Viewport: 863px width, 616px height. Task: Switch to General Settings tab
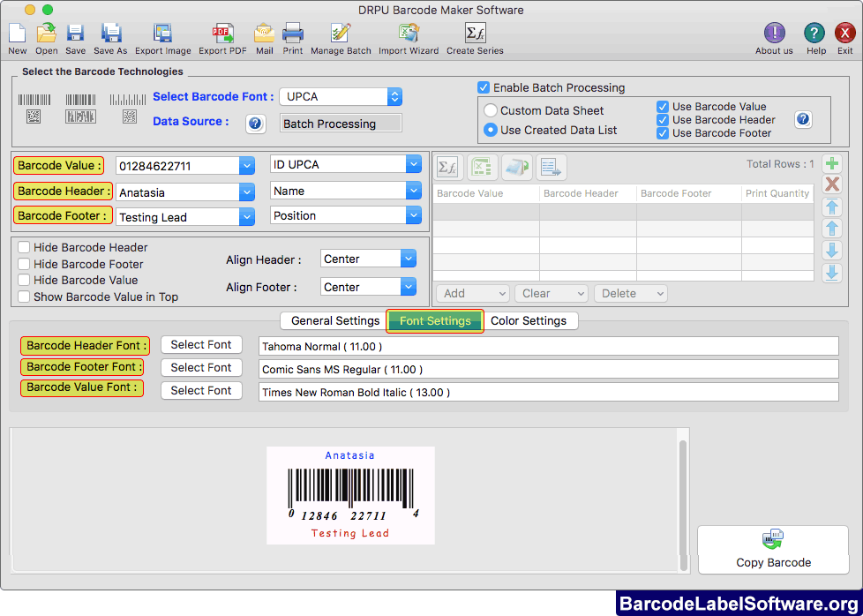(x=334, y=320)
